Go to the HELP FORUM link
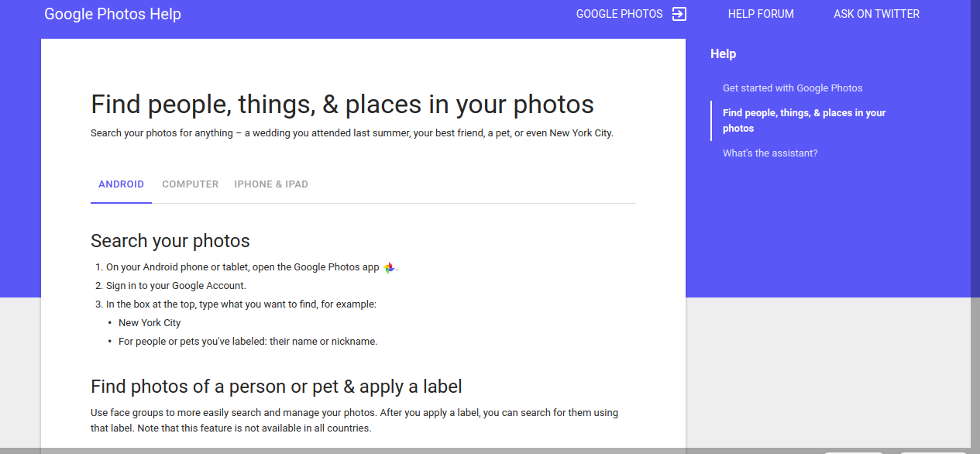 pos(761,14)
